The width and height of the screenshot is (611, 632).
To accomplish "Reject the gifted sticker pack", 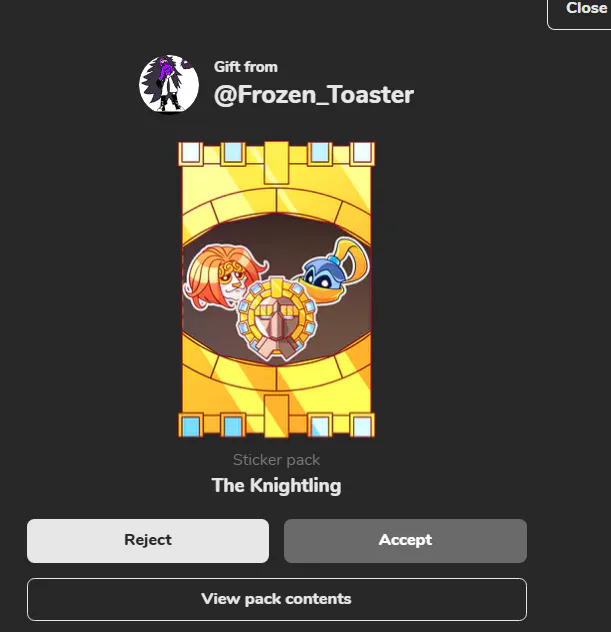I will (148, 541).
